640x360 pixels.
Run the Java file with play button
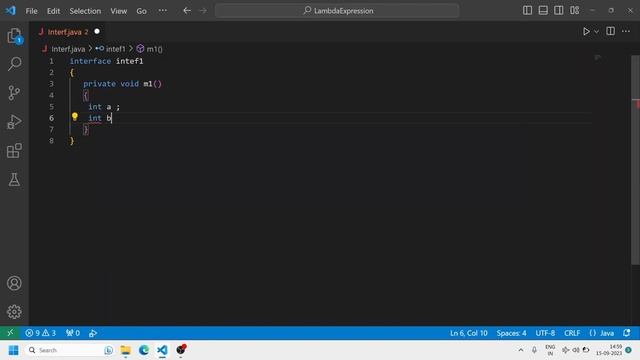coord(586,31)
